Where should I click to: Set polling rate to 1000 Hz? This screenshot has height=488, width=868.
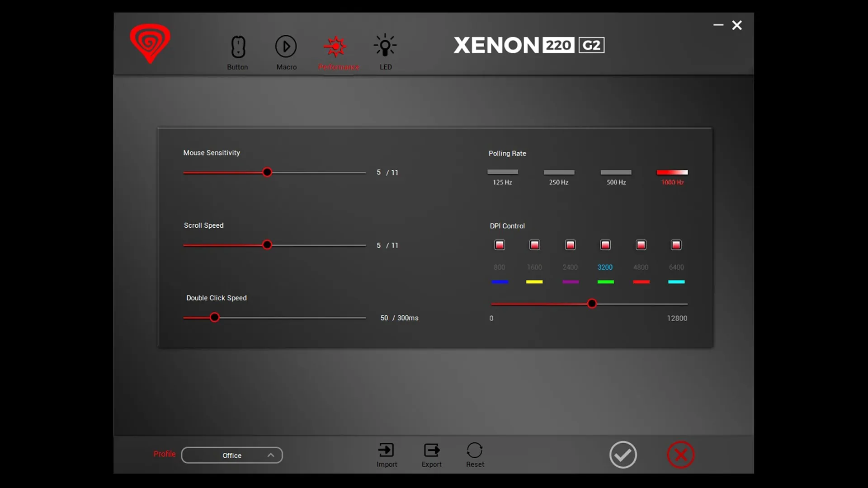(x=672, y=172)
